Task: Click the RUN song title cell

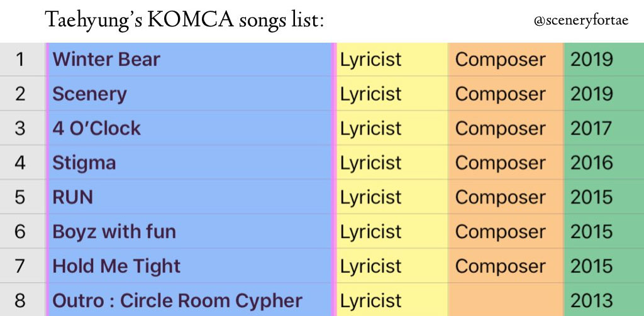Action: pos(189,197)
